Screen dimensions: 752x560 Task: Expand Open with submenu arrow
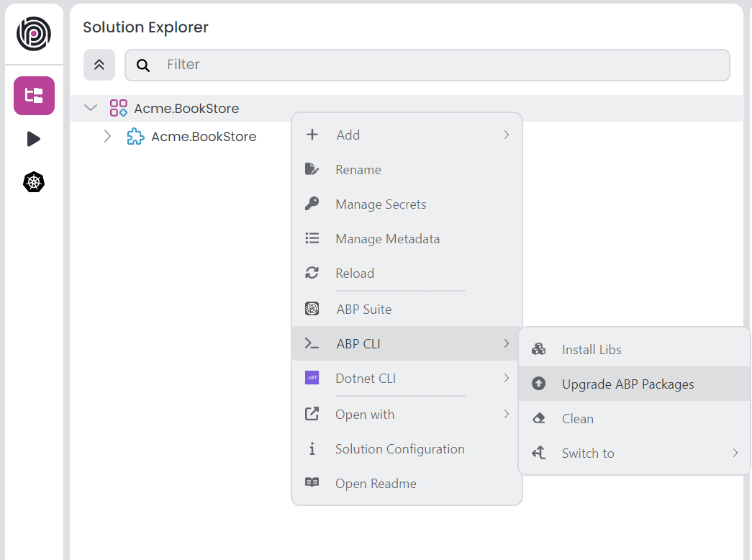click(x=507, y=414)
